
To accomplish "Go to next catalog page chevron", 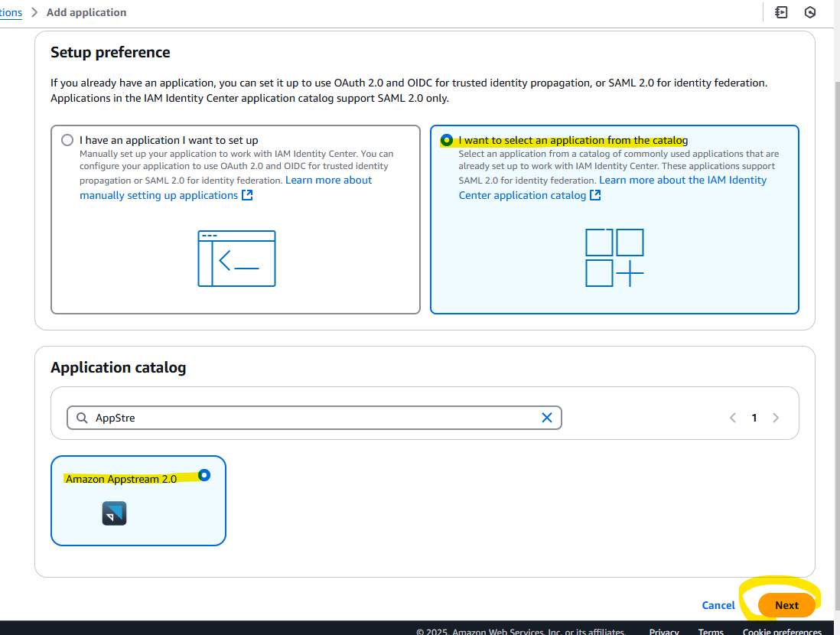I will pyautogui.click(x=776, y=418).
